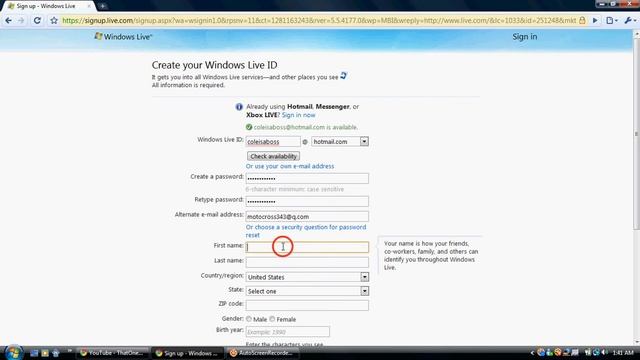The height and width of the screenshot is (360, 640).
Task: Open YouTube - ThatOne taskbar button
Action: point(112,353)
